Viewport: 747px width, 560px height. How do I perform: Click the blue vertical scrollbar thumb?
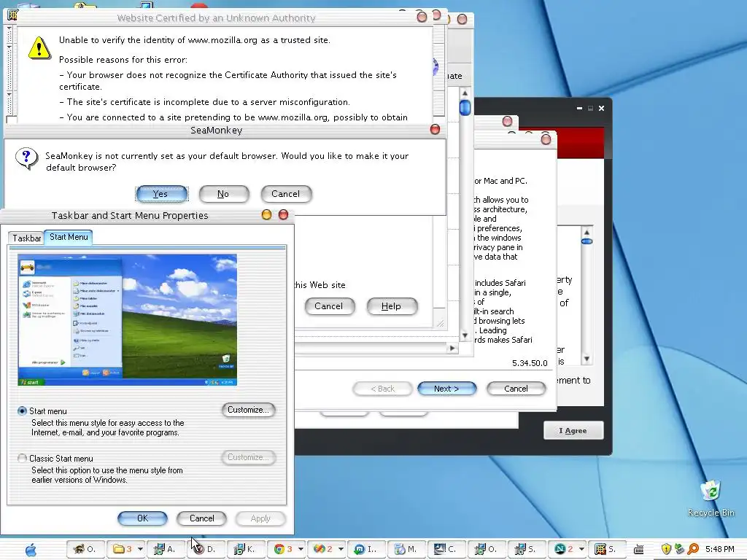coord(465,108)
